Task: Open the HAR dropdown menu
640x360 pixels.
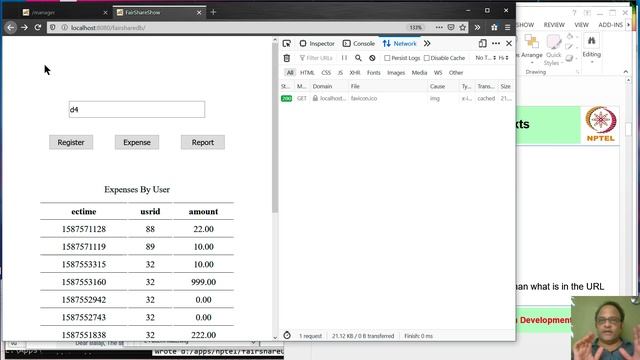Action: pyautogui.click(x=504, y=58)
